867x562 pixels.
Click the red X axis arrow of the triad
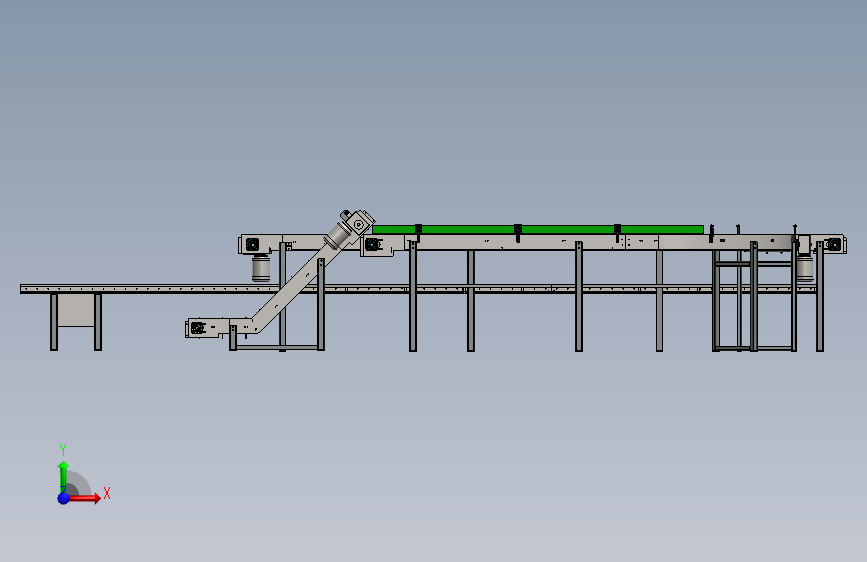84,498
